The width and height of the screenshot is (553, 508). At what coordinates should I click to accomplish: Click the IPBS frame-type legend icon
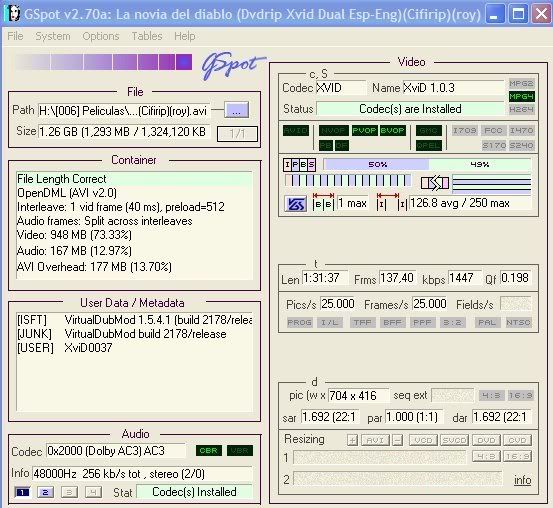tap(299, 164)
